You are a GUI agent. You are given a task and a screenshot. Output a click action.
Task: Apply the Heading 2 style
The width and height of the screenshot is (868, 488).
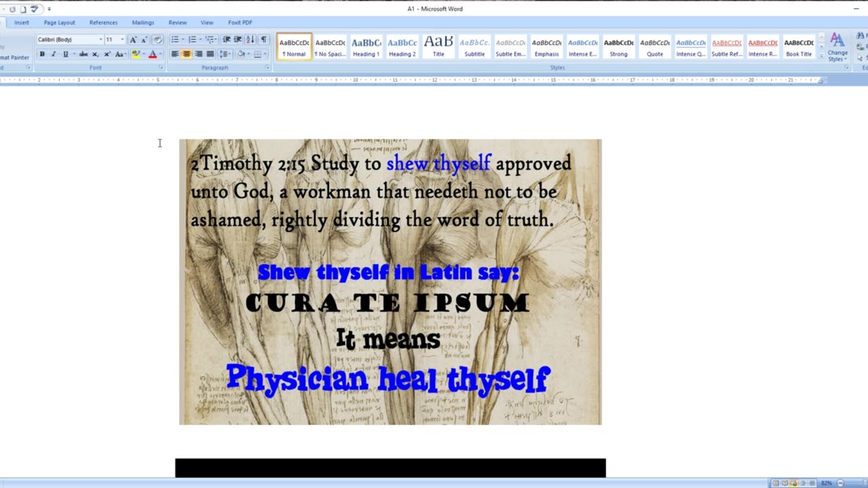click(402, 47)
